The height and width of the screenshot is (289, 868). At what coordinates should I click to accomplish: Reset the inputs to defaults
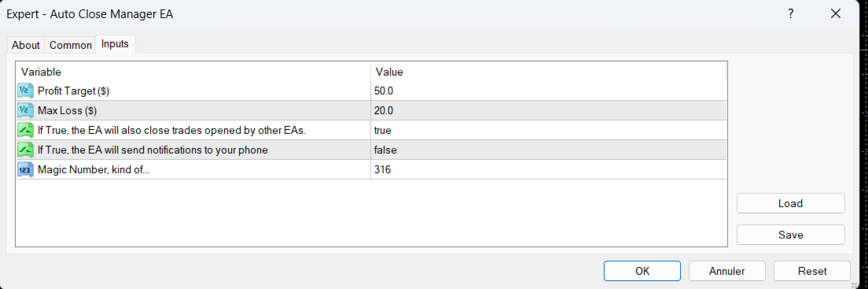(x=812, y=271)
